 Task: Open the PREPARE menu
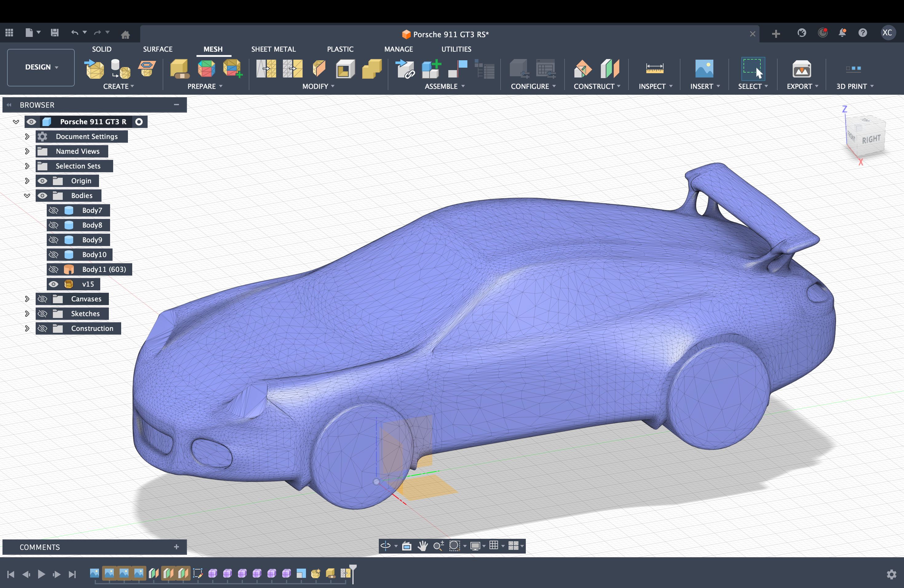click(x=205, y=86)
